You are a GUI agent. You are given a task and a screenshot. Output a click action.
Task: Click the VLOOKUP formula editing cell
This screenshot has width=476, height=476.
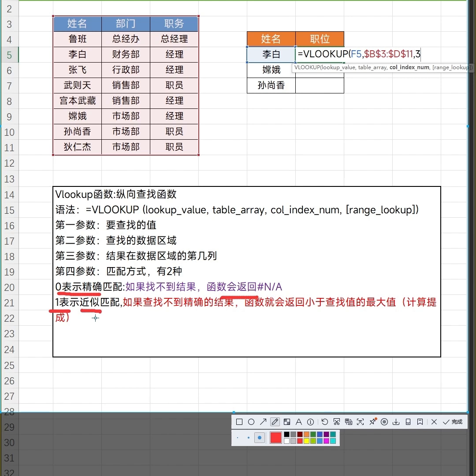coord(359,54)
